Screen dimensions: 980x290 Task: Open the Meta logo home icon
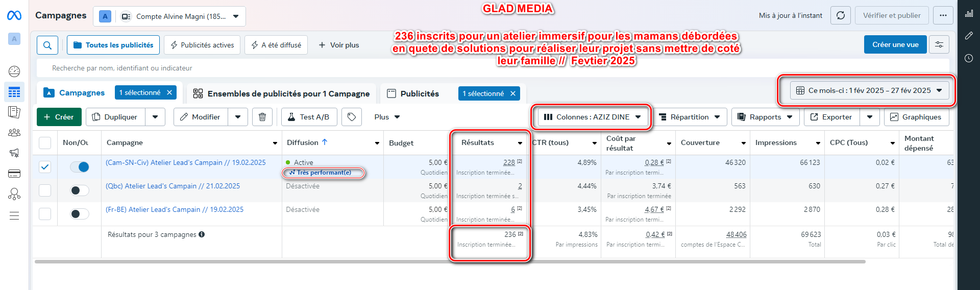(14, 16)
